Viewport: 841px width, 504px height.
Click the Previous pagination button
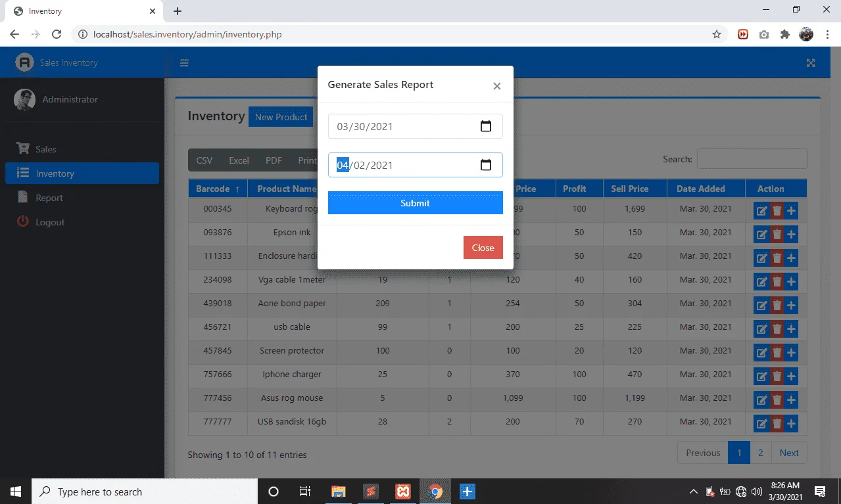tap(703, 453)
